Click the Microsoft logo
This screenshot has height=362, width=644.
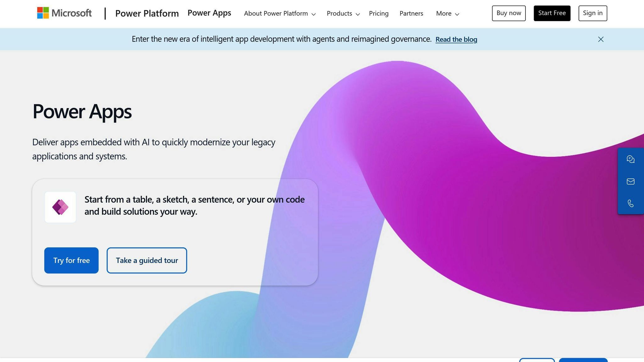click(x=64, y=13)
